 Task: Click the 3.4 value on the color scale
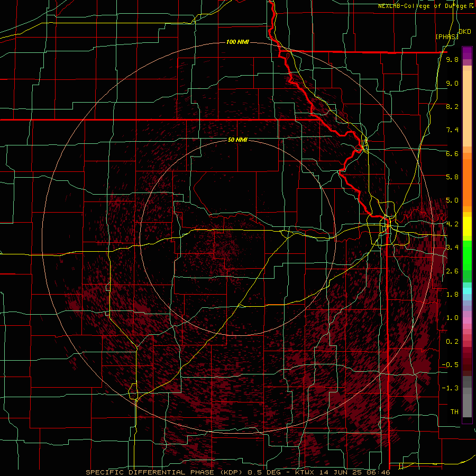coord(452,248)
